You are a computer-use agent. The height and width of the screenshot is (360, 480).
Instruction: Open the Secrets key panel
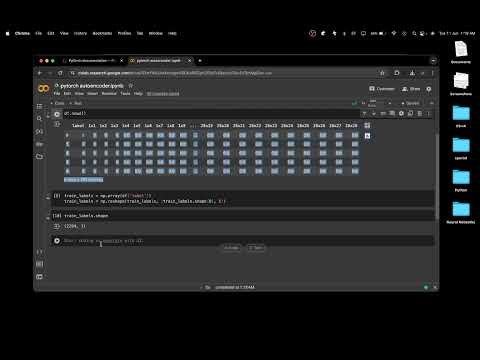(x=39, y=144)
